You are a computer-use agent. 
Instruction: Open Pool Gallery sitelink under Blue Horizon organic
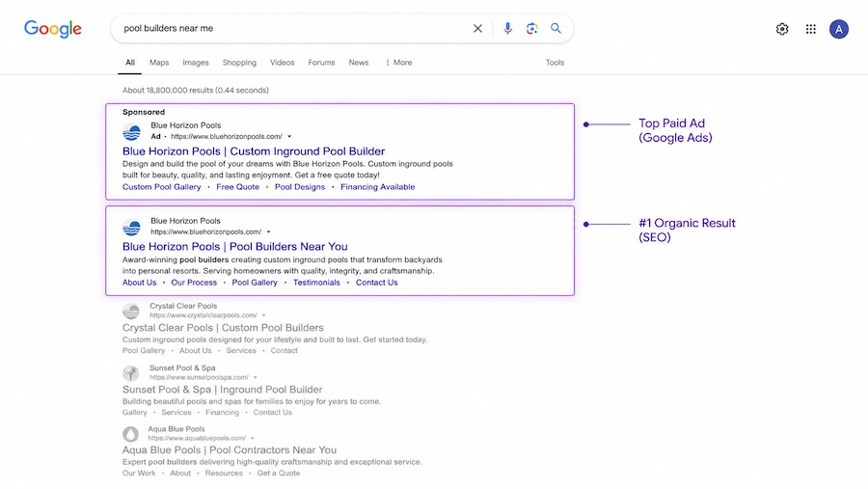(x=254, y=283)
